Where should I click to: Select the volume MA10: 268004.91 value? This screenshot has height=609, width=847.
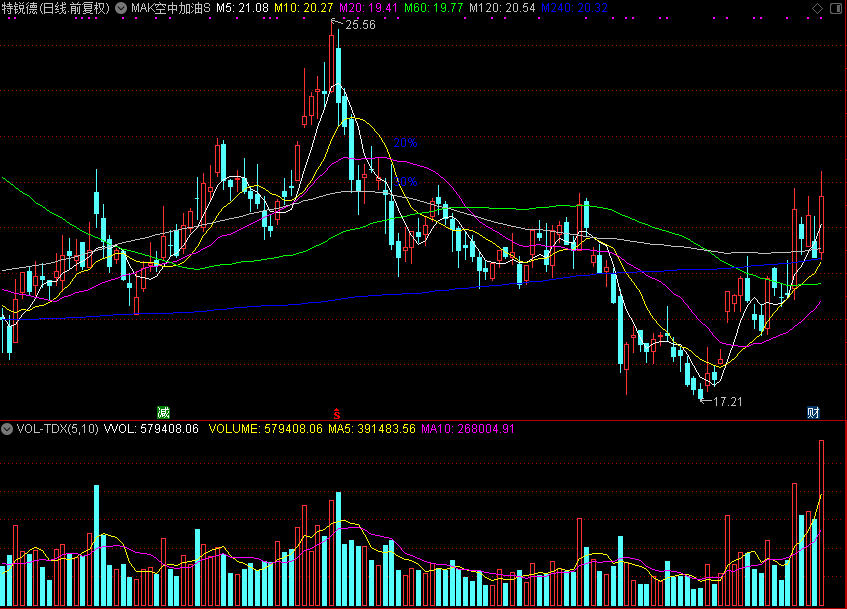[468, 429]
